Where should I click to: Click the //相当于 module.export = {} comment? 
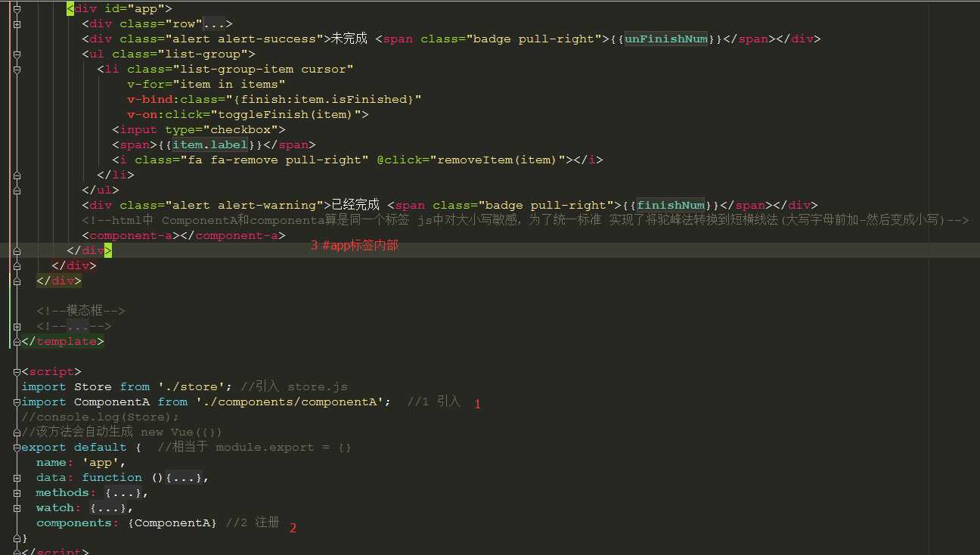click(254, 448)
